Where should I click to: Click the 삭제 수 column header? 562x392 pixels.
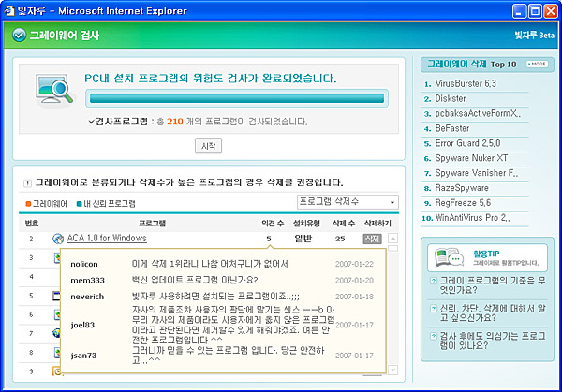point(344,224)
